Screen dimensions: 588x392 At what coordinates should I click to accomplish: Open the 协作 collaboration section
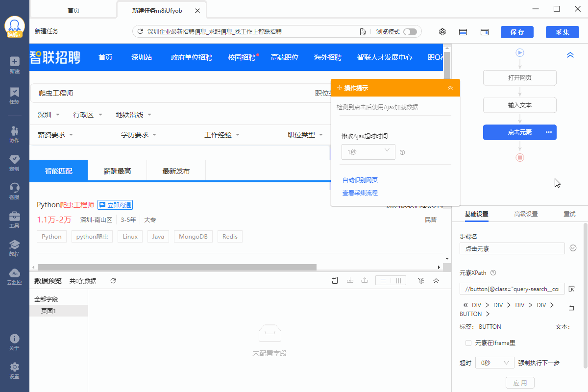pos(14,134)
